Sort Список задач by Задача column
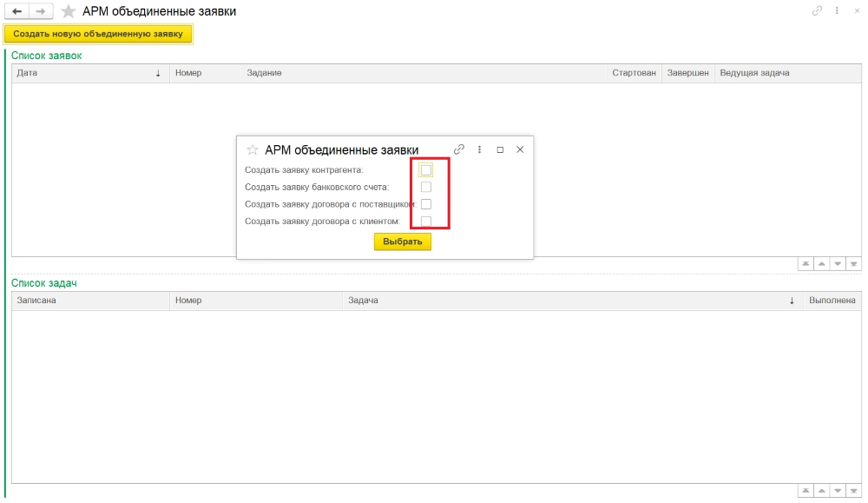This screenshot has width=868, height=503. tap(572, 301)
